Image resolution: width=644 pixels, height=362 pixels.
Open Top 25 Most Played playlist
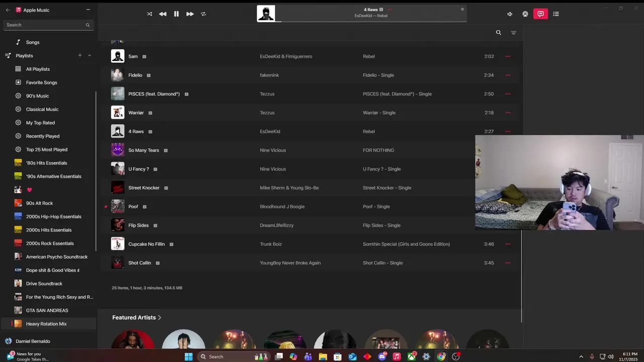click(48, 149)
